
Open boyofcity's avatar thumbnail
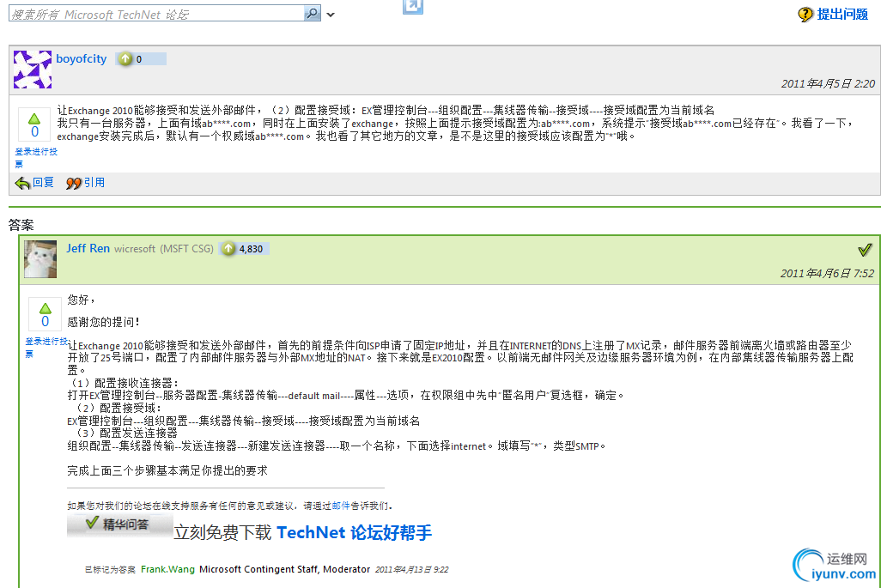coord(33,70)
